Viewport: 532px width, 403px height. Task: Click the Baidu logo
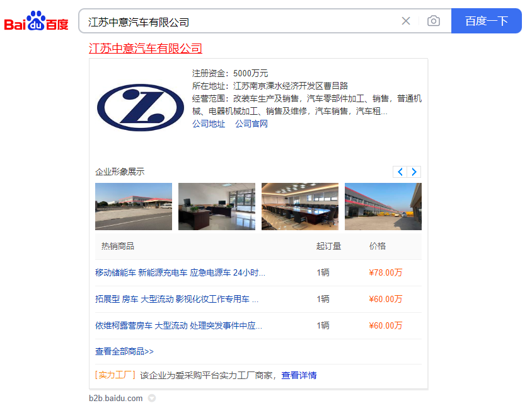tap(36, 21)
